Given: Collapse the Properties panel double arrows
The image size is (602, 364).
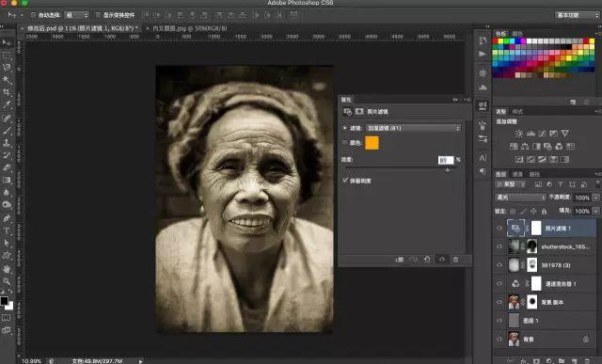Looking at the screenshot, I should tap(455, 100).
